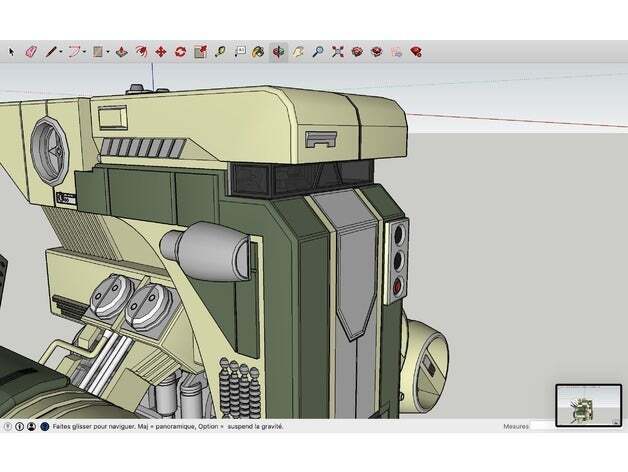Activate the Line pencil tool
This screenshot has width=628, height=472.
pos(50,50)
